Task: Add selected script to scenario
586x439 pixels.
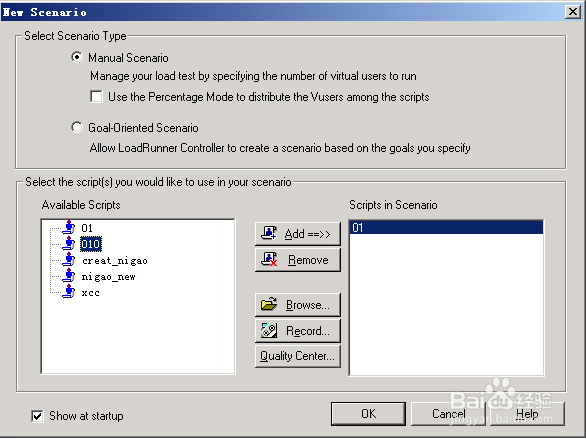Action: click(x=298, y=234)
